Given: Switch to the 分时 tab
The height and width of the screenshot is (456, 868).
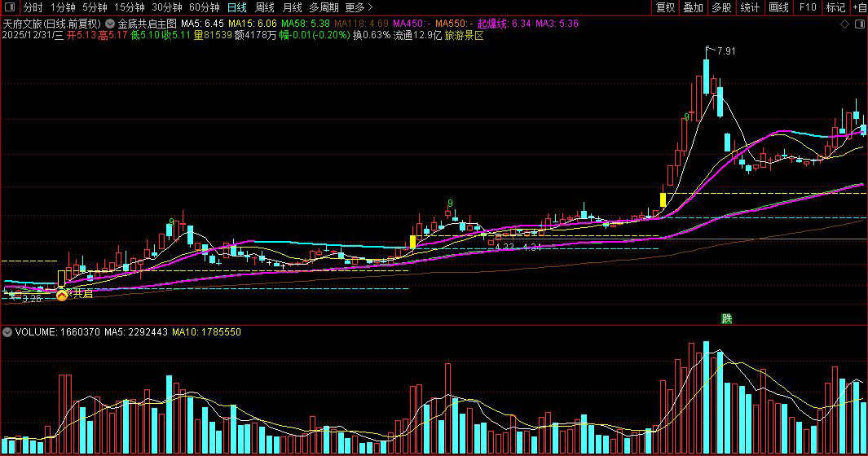Looking at the screenshot, I should click(33, 7).
